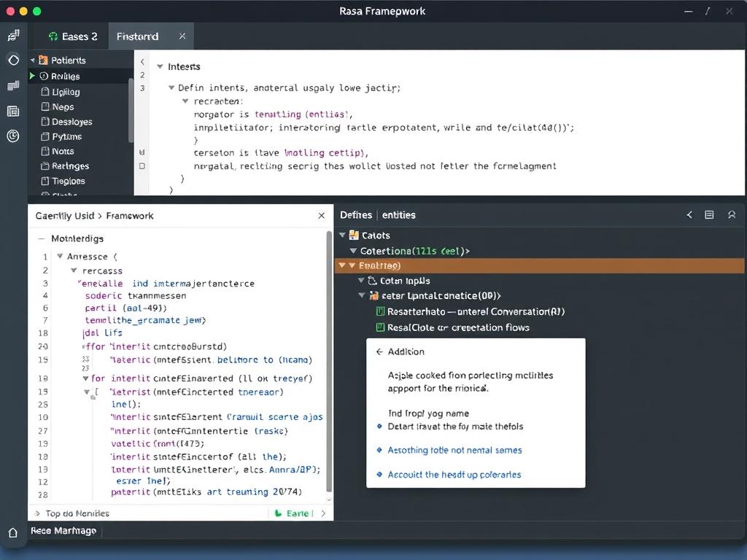
Task: Click the Eases 2 tab icon
Action: pos(53,36)
